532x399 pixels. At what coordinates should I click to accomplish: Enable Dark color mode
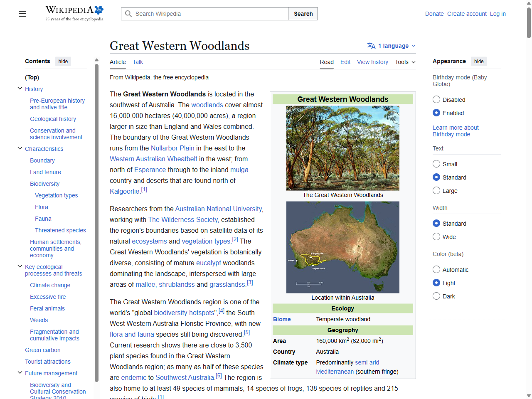click(x=436, y=296)
